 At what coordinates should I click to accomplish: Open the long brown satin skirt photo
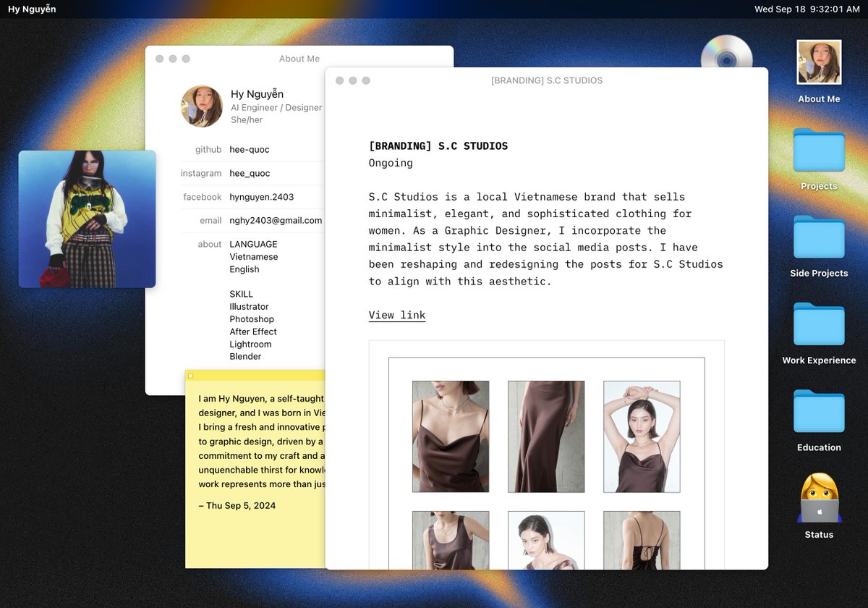pos(546,436)
